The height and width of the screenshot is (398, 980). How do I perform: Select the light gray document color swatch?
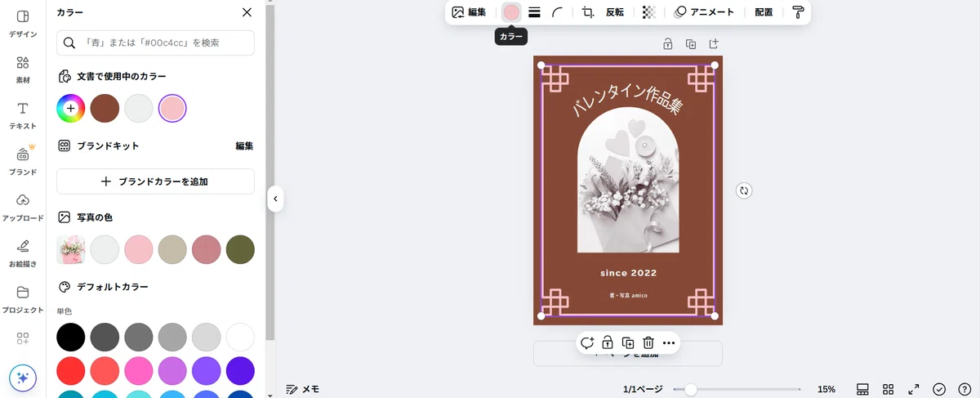click(139, 108)
